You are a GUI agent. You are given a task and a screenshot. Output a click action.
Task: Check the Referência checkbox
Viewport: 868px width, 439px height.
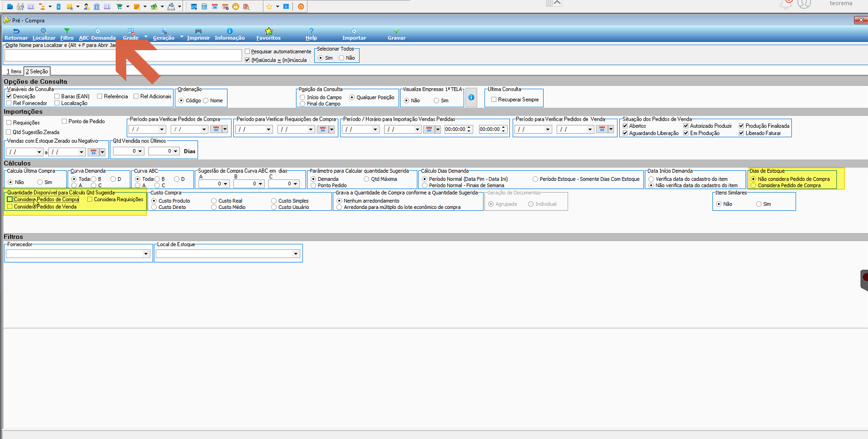pos(100,96)
